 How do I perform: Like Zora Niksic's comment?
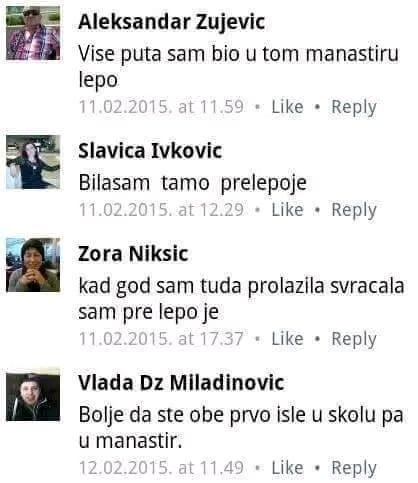(x=287, y=339)
